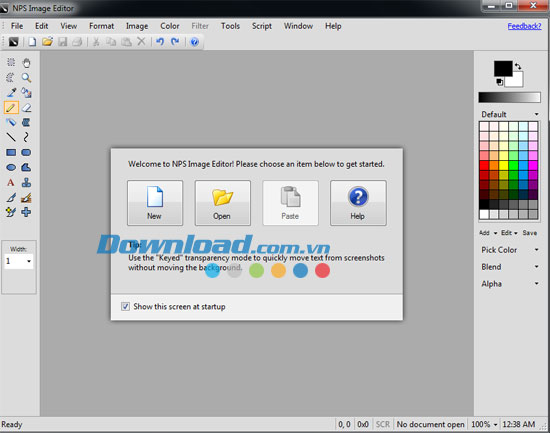Open the Format menu
This screenshot has width=550, height=433.
(x=101, y=26)
